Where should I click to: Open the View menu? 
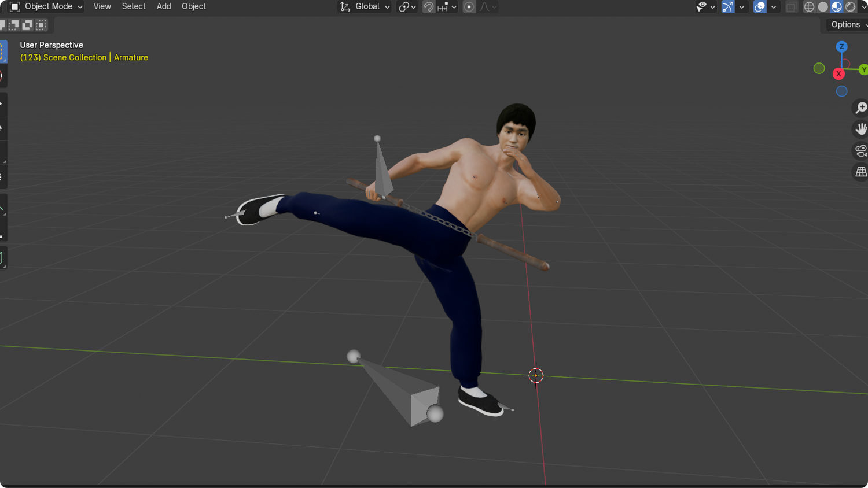pyautogui.click(x=102, y=6)
